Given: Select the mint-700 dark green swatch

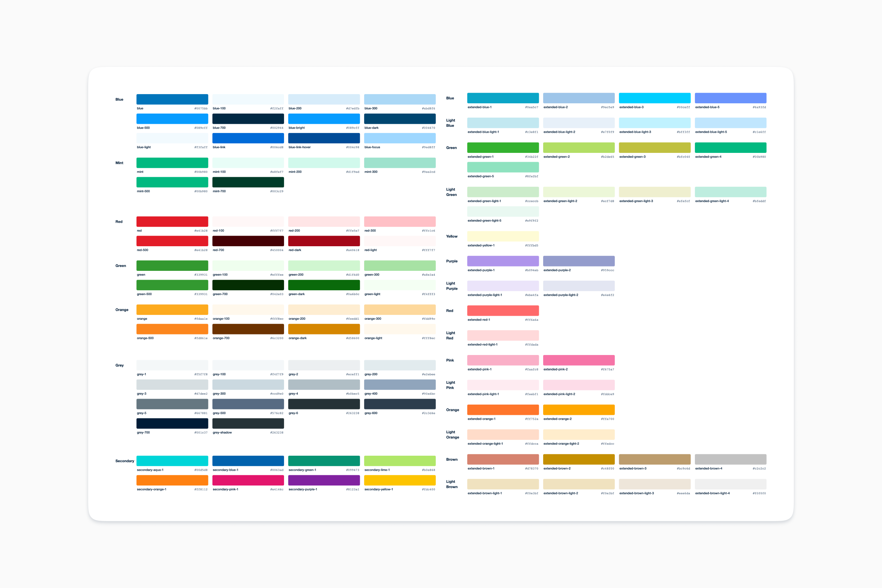Looking at the screenshot, I should click(248, 182).
